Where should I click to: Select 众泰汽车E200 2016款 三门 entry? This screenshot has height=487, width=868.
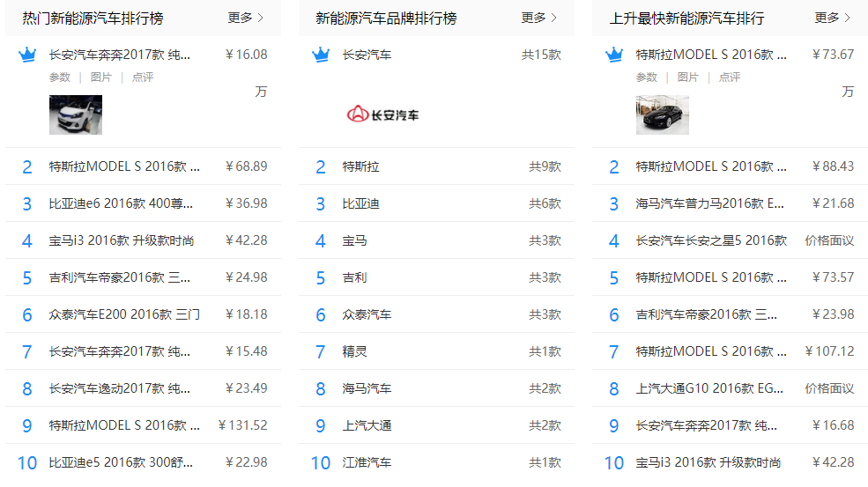click(124, 314)
